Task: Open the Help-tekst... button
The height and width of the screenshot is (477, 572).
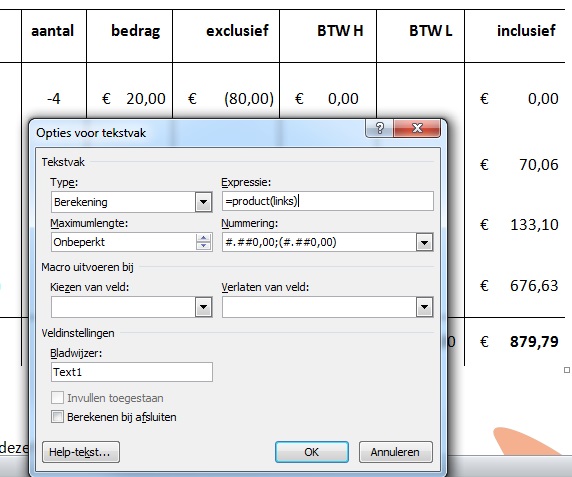Action: [x=81, y=452]
